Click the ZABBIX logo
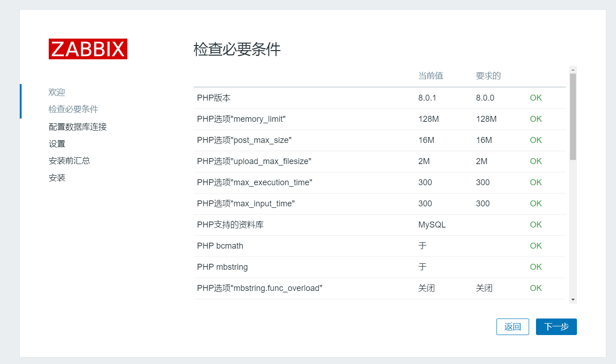This screenshot has width=616, height=364. [x=88, y=49]
